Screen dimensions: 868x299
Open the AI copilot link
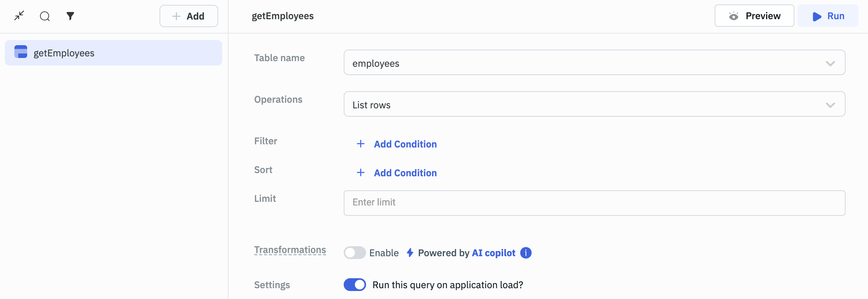click(494, 253)
